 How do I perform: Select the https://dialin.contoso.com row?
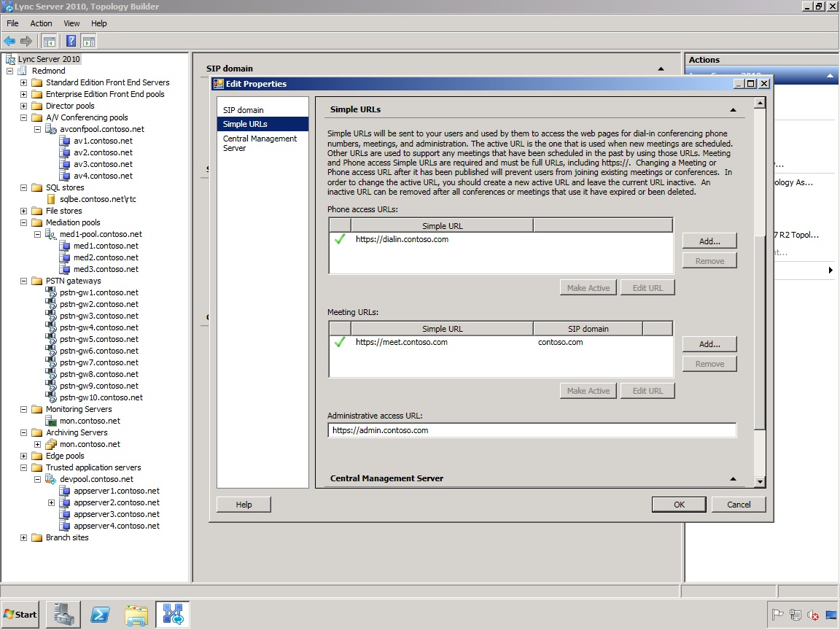(500, 239)
